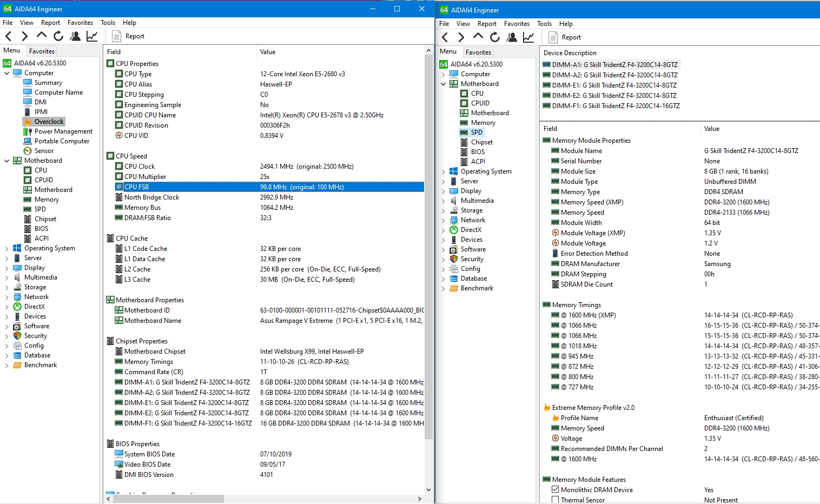This screenshot has height=504, width=820.
Task: Open the View menu in the Overclock window
Action: click(x=27, y=23)
